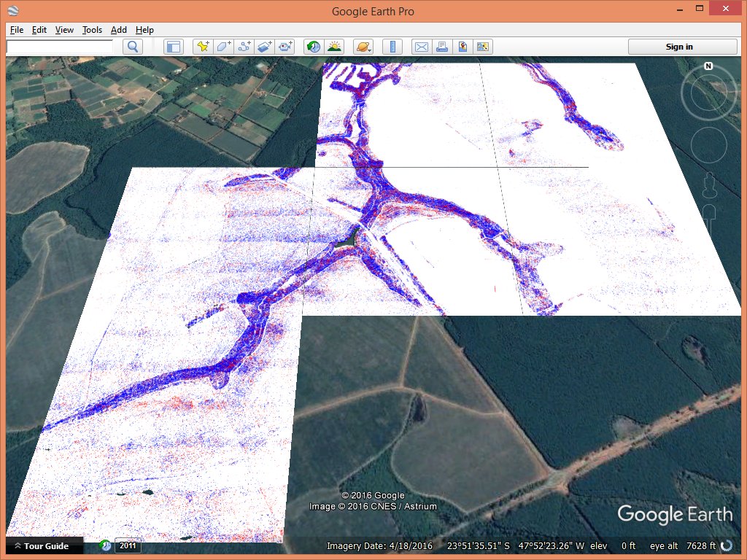This screenshot has width=747, height=560.
Task: Open the Tools menu
Action: click(x=92, y=30)
